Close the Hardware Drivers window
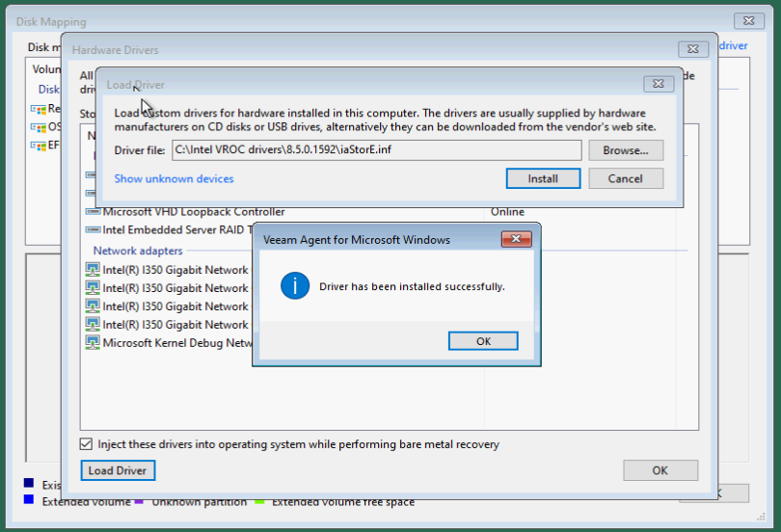This screenshot has width=781, height=532. (x=693, y=49)
